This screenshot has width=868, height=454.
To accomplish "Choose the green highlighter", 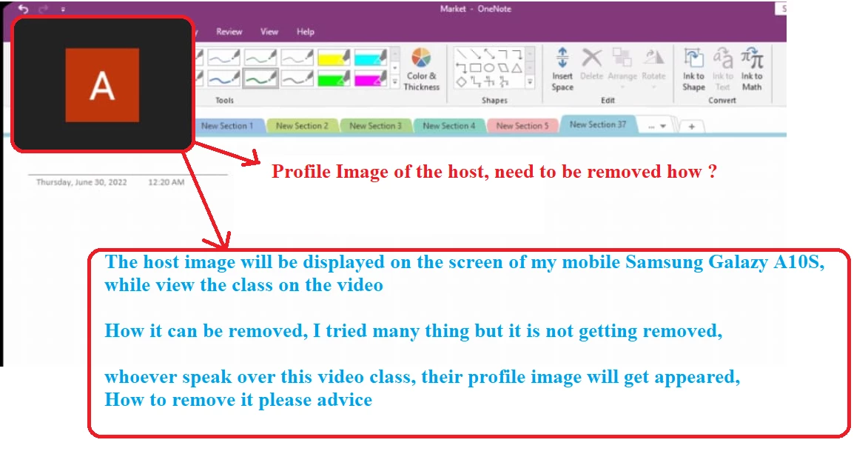I will [333, 79].
